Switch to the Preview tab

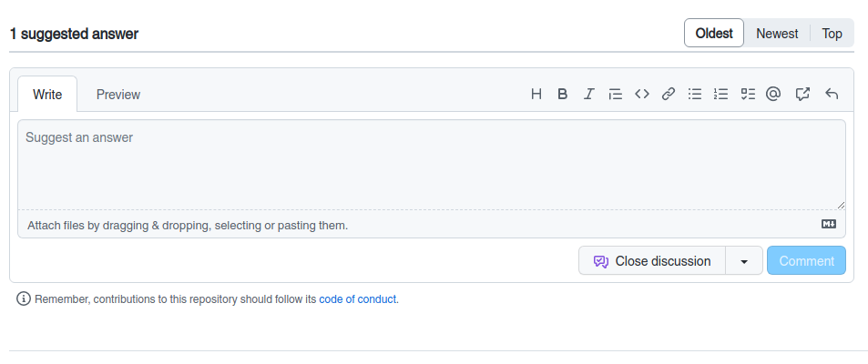118,95
